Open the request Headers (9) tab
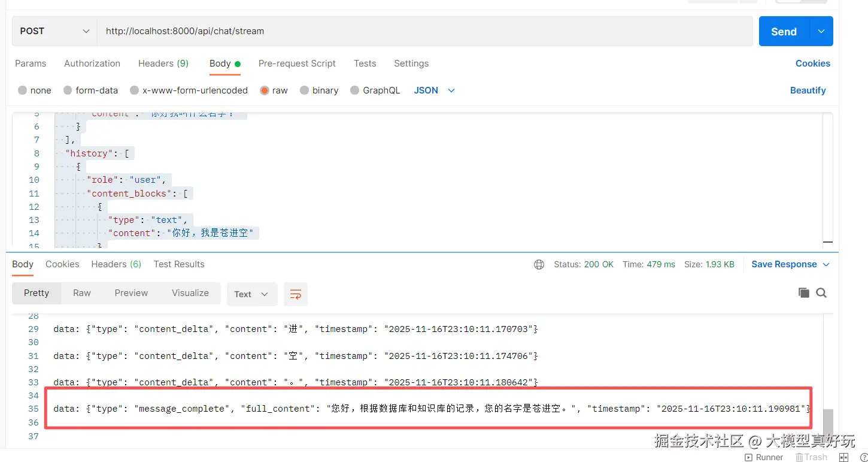This screenshot has width=868, height=462. (x=163, y=64)
